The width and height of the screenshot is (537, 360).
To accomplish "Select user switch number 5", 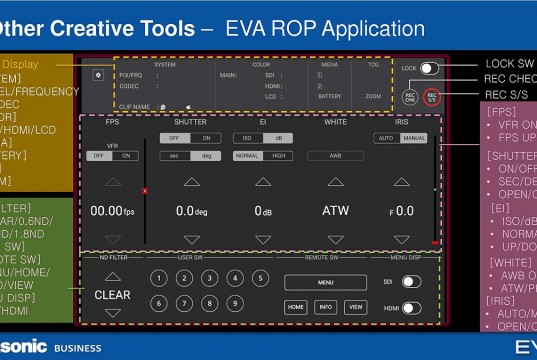I will [x=260, y=278].
